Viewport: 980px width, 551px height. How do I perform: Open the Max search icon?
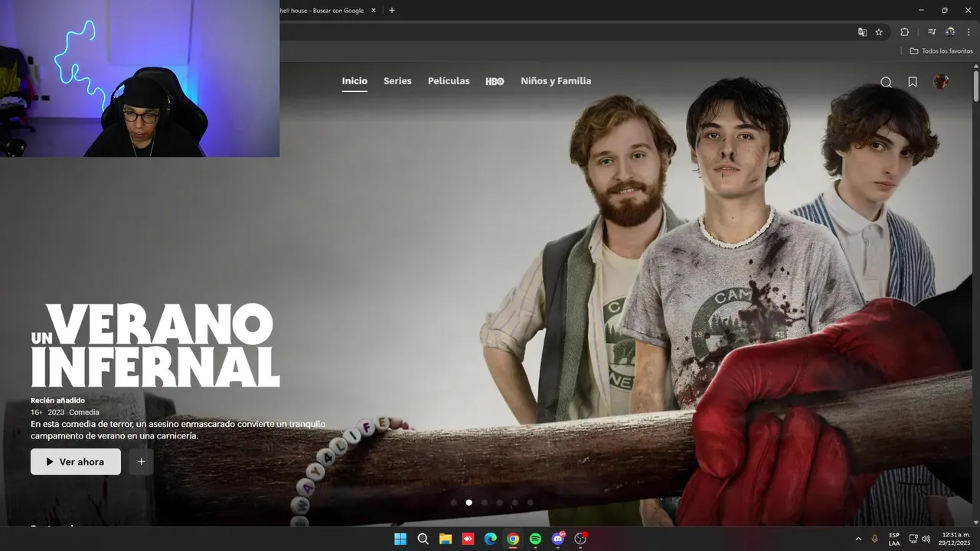(x=886, y=82)
